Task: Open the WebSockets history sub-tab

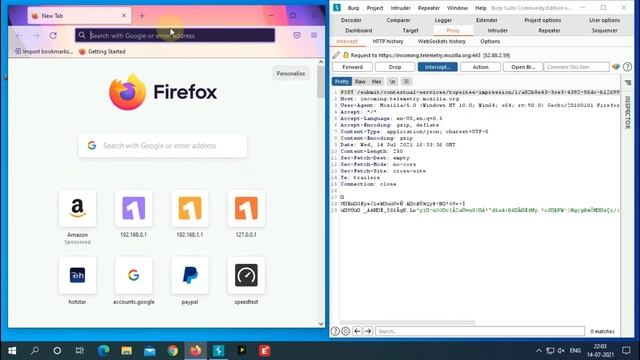Action: tap(442, 41)
